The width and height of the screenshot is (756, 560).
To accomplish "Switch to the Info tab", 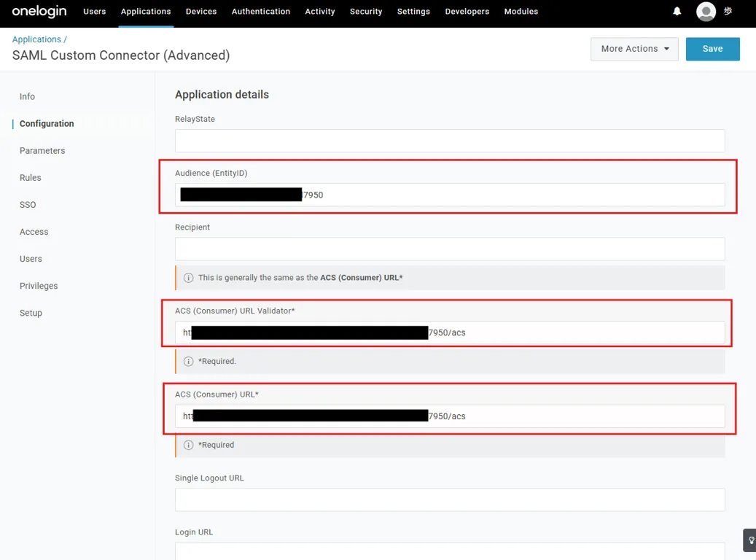I will [x=27, y=96].
